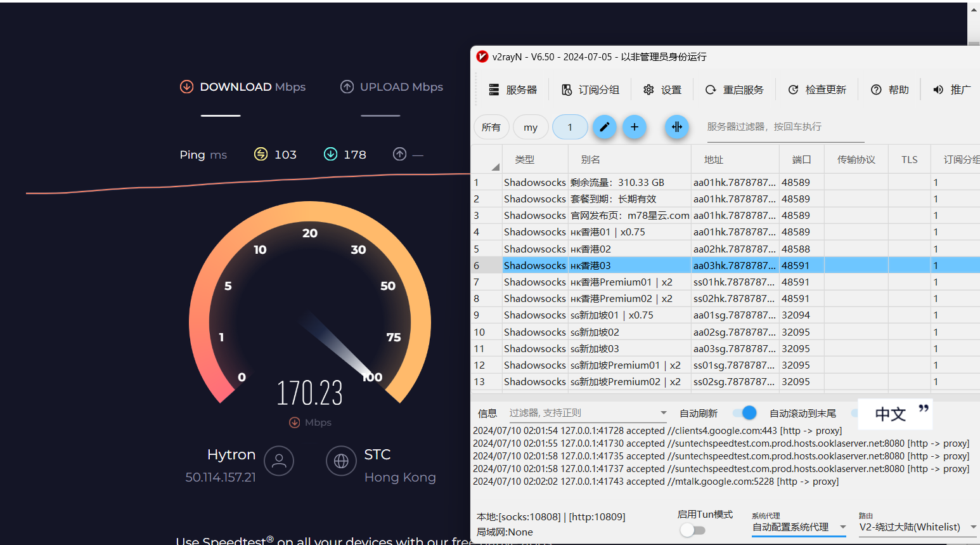Click the 套餐到期: 长期有效 row

click(725, 199)
